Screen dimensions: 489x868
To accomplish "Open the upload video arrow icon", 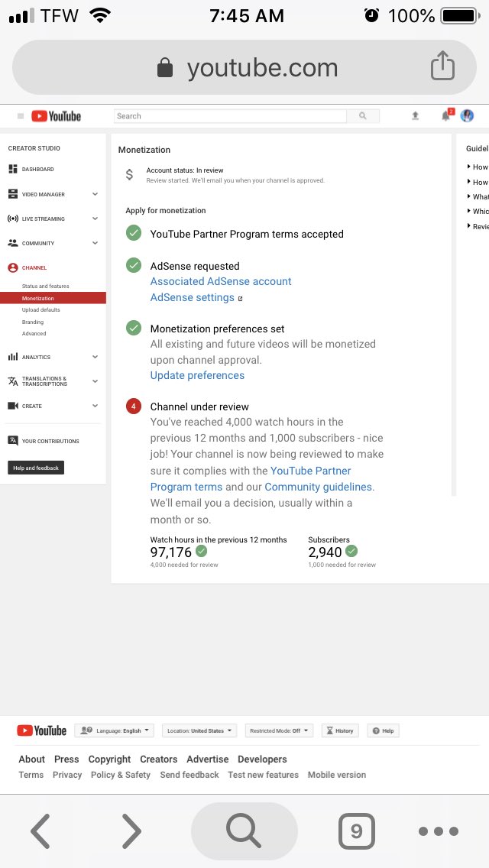I will coord(415,115).
